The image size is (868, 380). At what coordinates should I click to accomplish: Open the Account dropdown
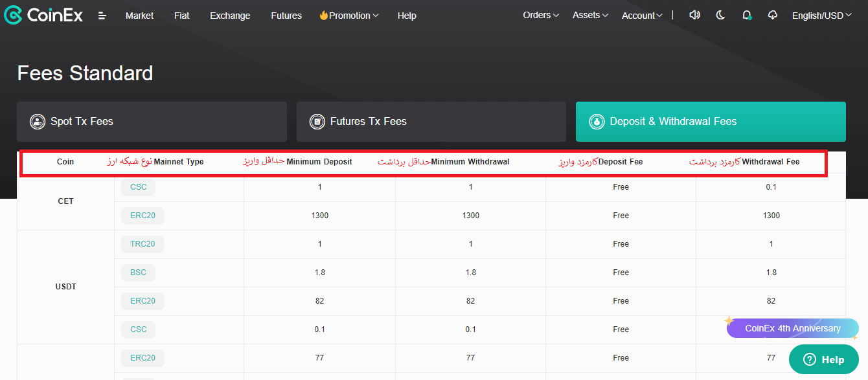642,16
